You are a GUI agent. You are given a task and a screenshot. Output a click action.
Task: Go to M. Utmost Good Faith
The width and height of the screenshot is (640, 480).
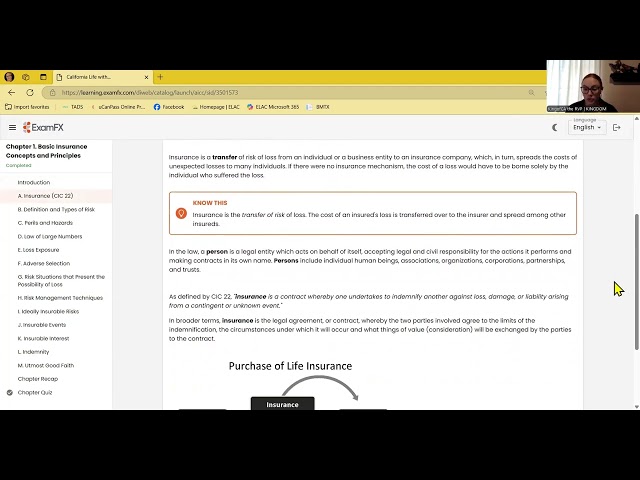click(46, 365)
